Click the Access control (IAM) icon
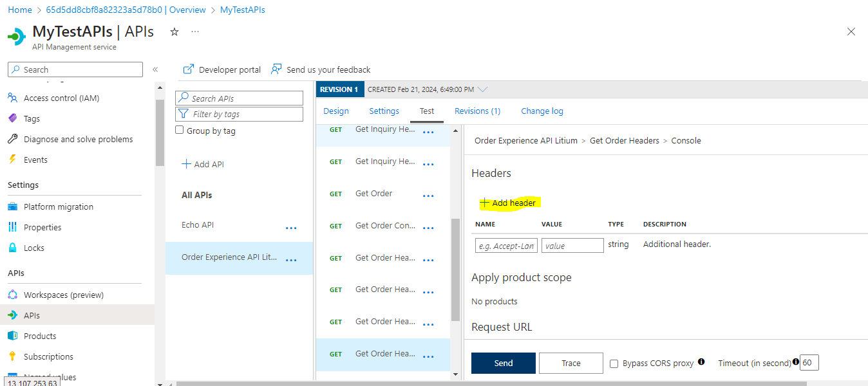 click(12, 98)
